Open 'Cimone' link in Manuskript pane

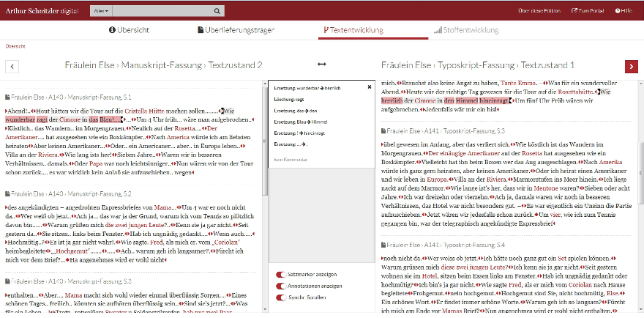point(70,119)
